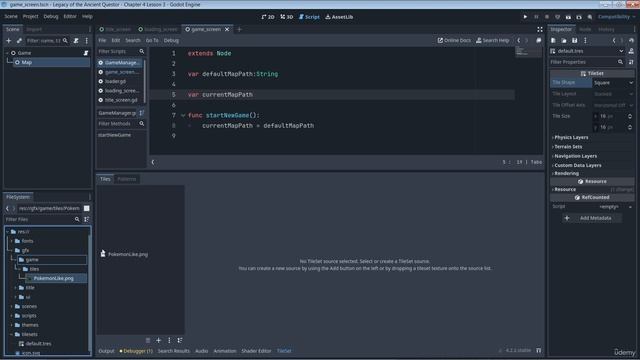The image size is (640, 360).
Task: Open the Project menu
Action: click(30, 17)
